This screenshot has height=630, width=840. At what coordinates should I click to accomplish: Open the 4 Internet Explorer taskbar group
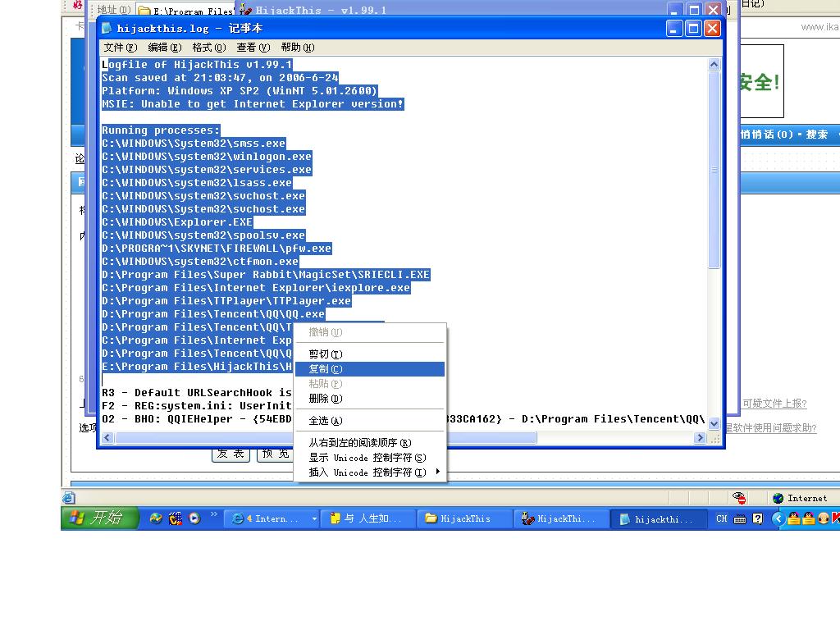coord(272,518)
